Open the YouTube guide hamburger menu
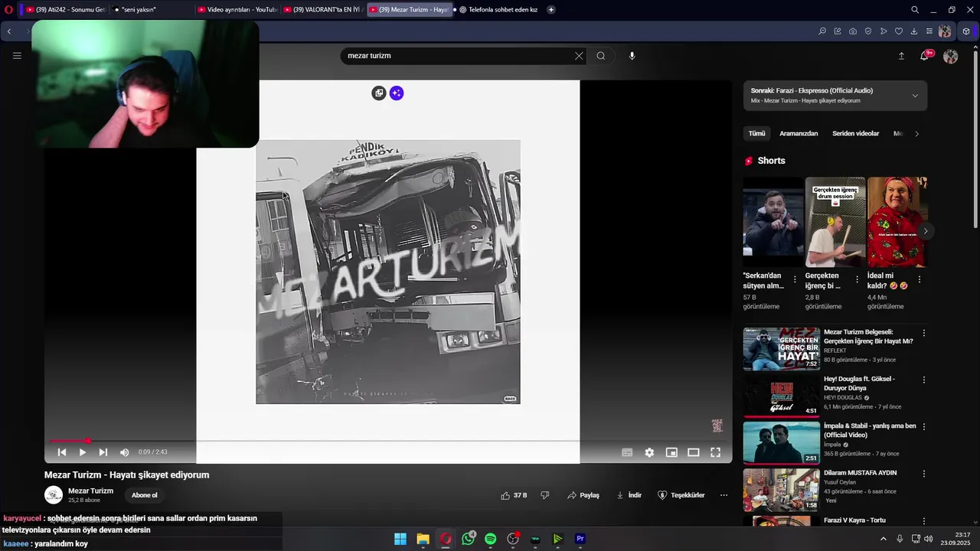The image size is (980, 551). click(17, 56)
